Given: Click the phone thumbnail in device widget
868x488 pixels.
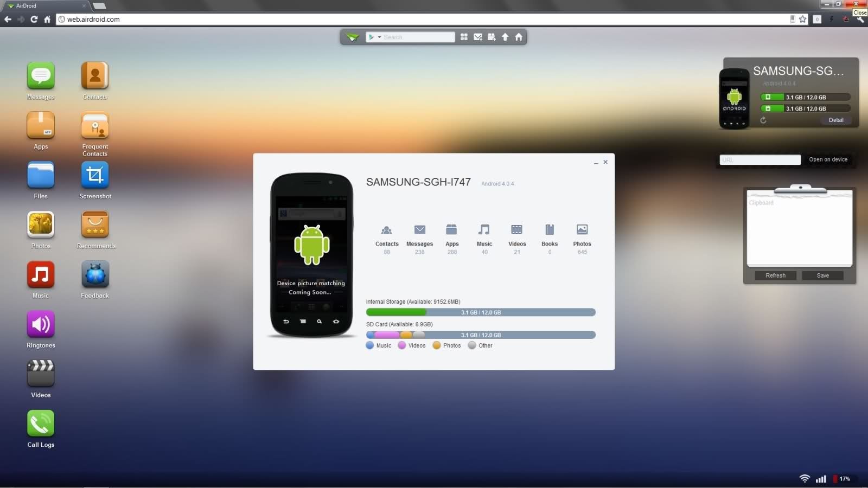Looking at the screenshot, I should coord(734,99).
